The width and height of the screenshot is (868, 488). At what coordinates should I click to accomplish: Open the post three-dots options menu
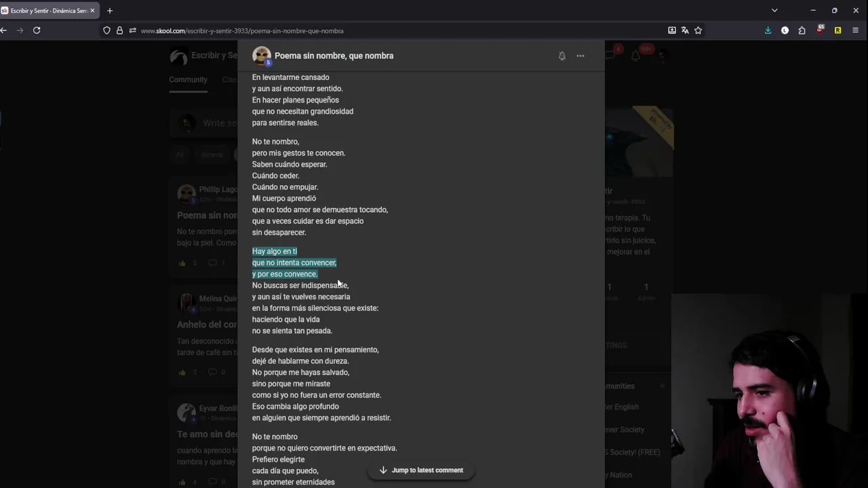[580, 56]
